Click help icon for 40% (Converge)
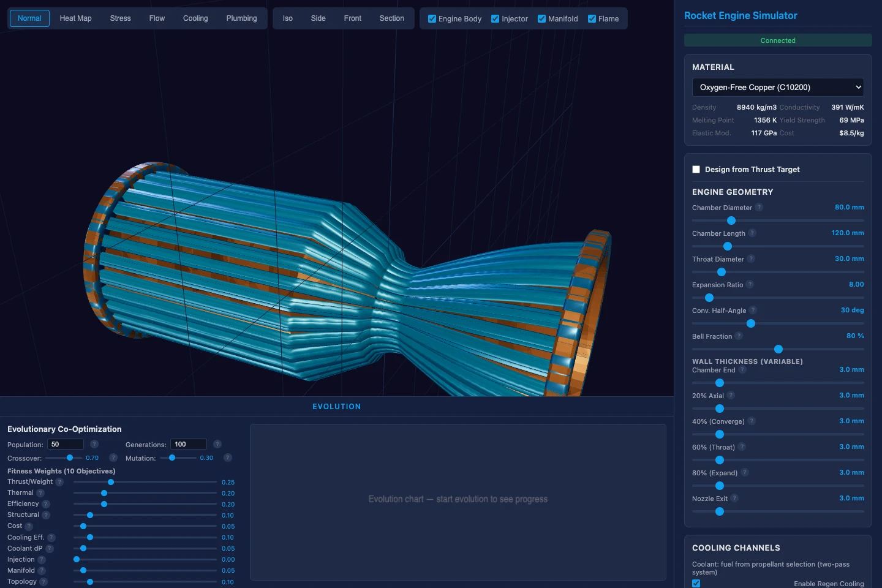 [752, 421]
